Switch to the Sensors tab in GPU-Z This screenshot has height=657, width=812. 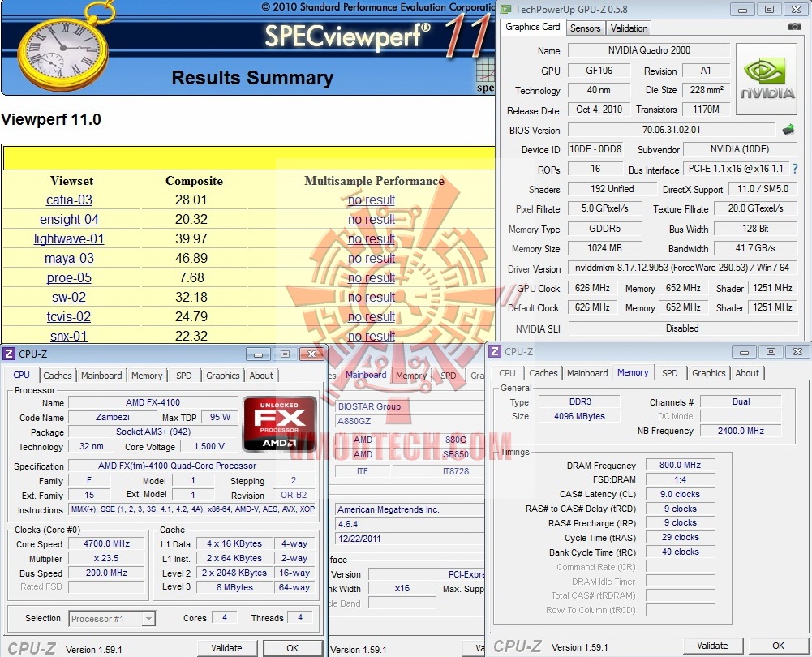(x=585, y=28)
